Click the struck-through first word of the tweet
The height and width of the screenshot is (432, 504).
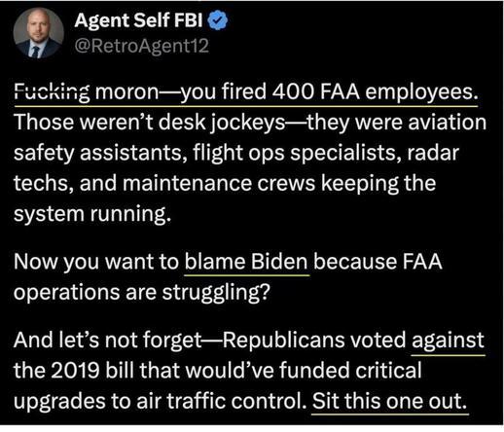[52, 92]
